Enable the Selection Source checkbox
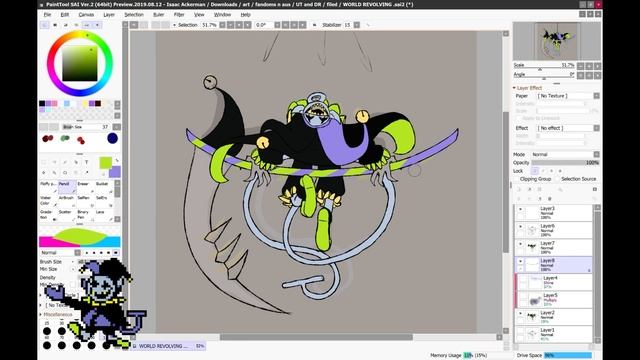Image resolution: width=640 pixels, height=360 pixels. point(558,179)
